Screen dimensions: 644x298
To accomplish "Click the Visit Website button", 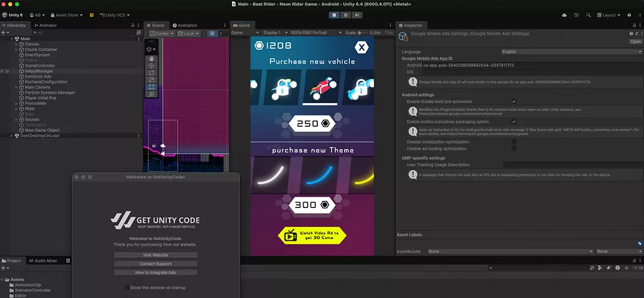I will (x=155, y=255).
